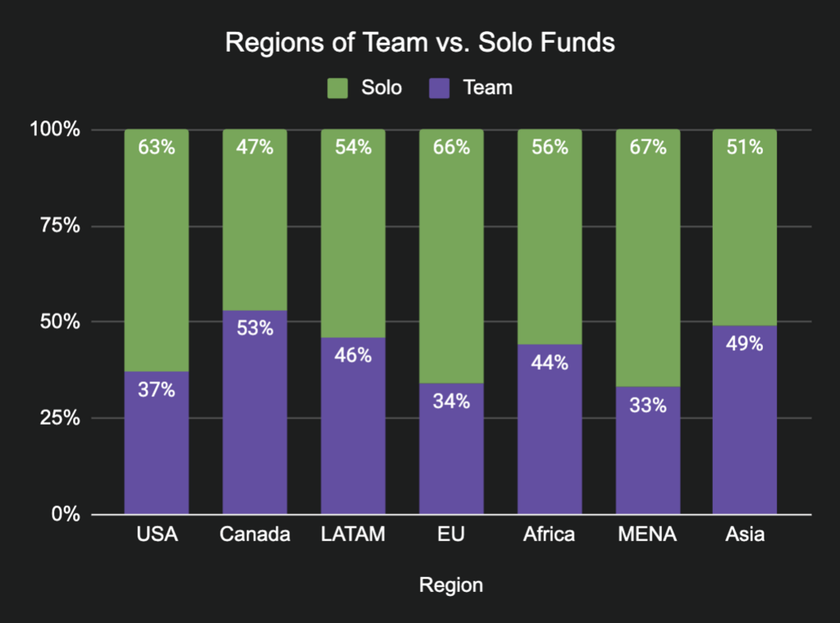
Task: Click the 75% vertical axis label
Action: coord(61,226)
